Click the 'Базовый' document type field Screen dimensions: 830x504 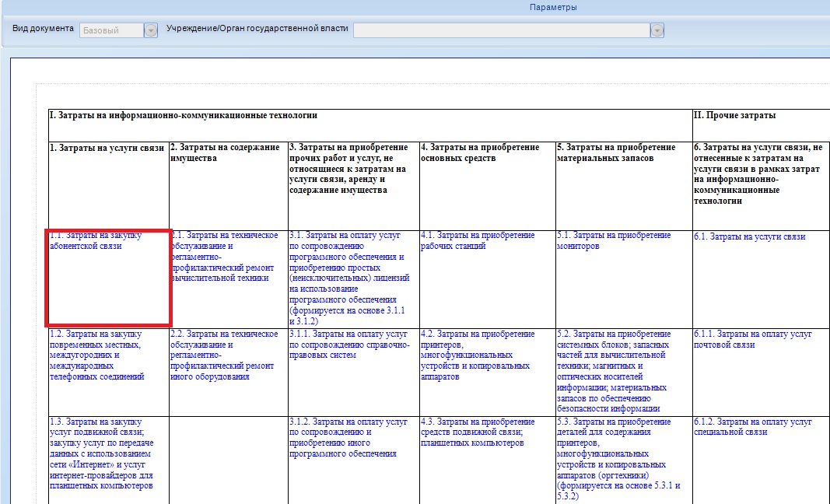click(112, 30)
